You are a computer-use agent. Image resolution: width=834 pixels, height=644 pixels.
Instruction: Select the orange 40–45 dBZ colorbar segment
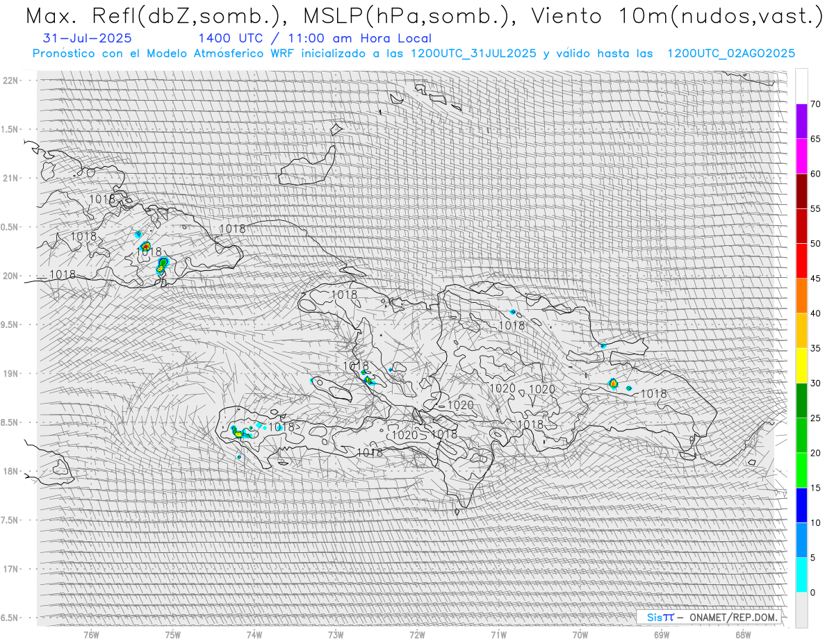tap(801, 296)
